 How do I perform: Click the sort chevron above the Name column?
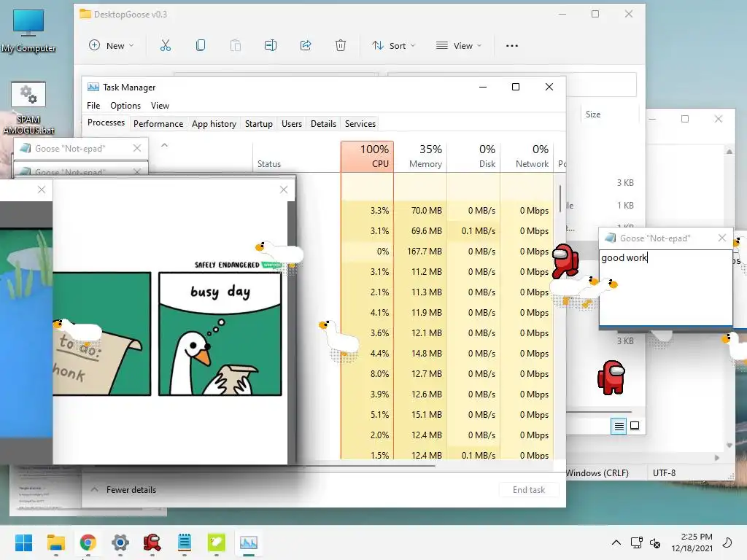click(164, 145)
